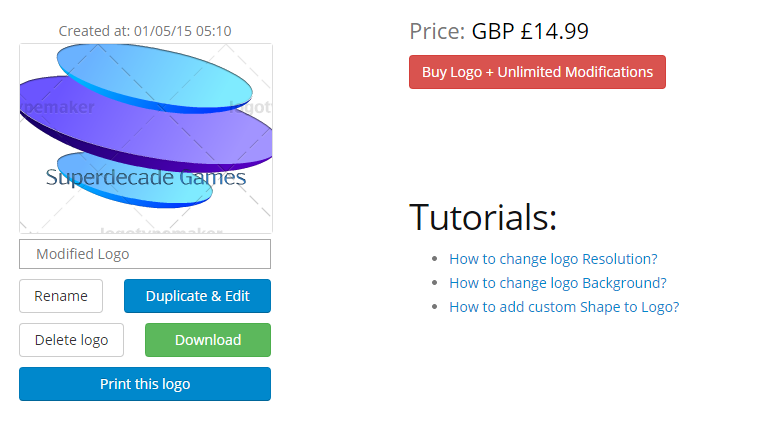Click the Superdecade Games text in logo preview
763x423 pixels.
click(145, 178)
